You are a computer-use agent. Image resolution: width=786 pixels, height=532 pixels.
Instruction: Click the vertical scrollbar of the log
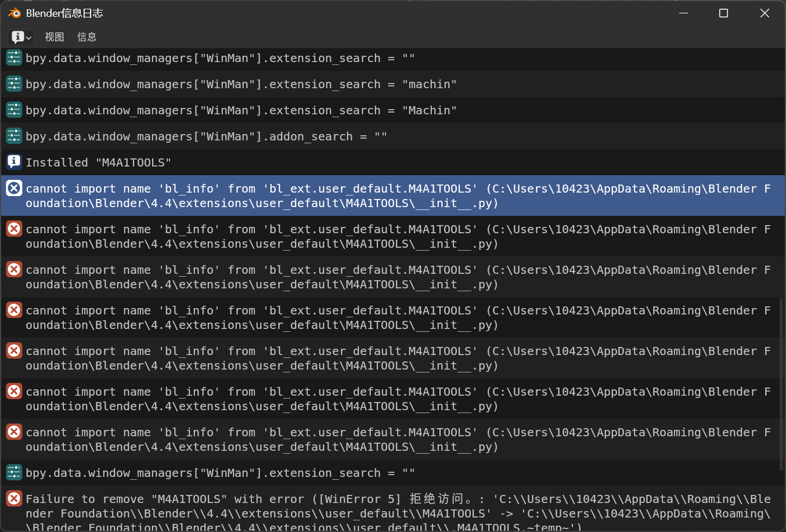pyautogui.click(x=782, y=383)
